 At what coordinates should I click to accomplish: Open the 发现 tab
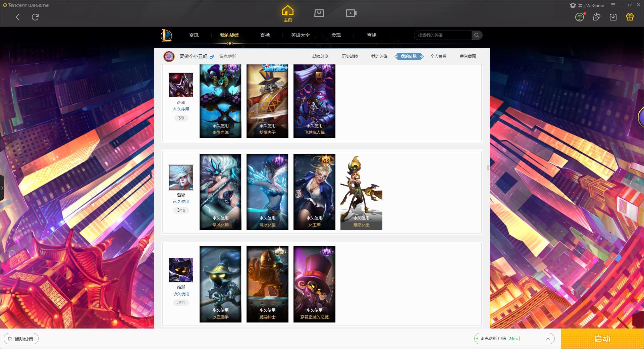[x=336, y=35]
